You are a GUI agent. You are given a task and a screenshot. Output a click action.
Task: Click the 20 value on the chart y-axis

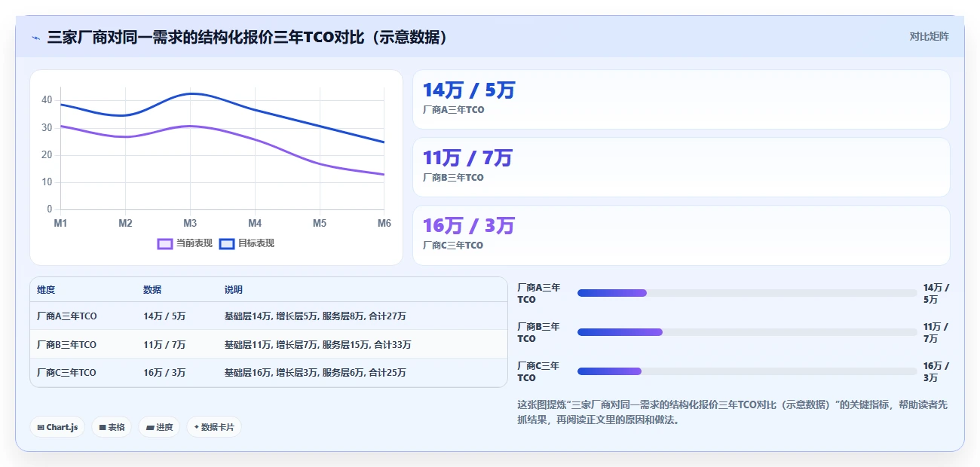[x=47, y=155]
